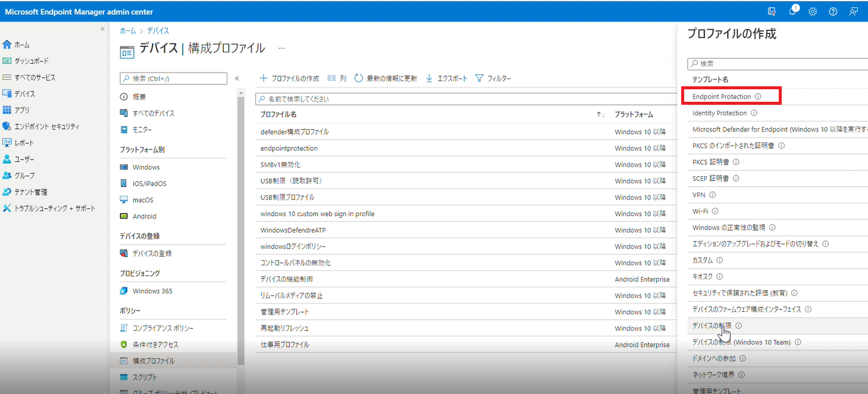This screenshot has height=394, width=868.
Task: Open コントロールパネルの無効化 profile
Action: (x=296, y=262)
